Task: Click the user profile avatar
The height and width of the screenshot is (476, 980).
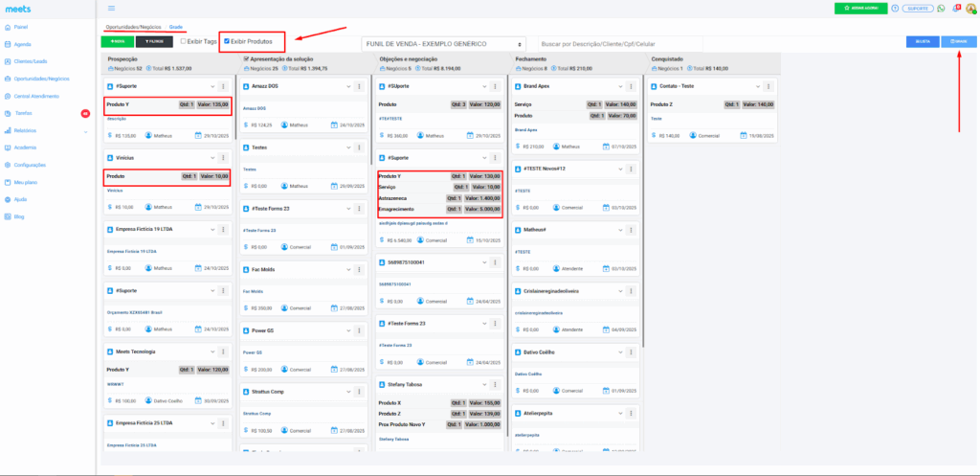Action: tap(970, 9)
